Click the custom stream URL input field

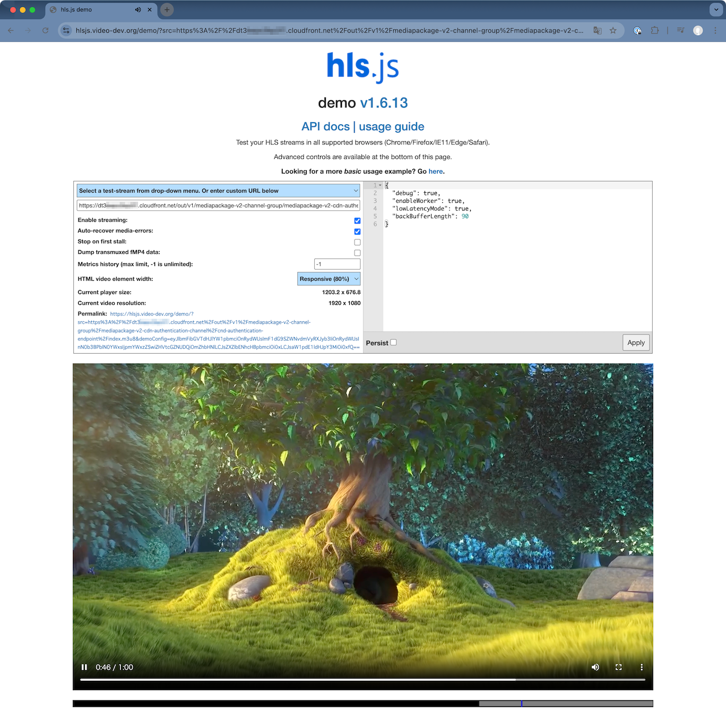pos(219,205)
